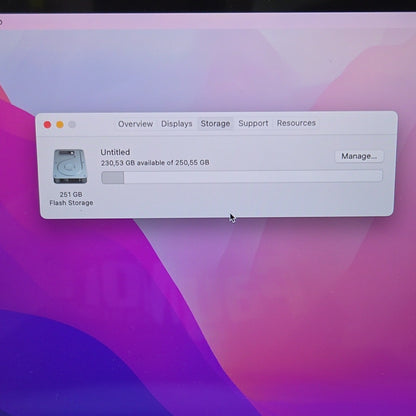Click the Manage... button
The height and width of the screenshot is (416, 416).
359,156
